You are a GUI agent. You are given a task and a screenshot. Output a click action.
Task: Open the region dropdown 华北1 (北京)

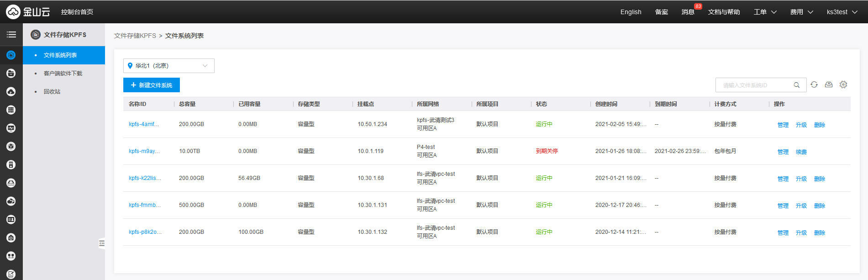[x=169, y=66]
